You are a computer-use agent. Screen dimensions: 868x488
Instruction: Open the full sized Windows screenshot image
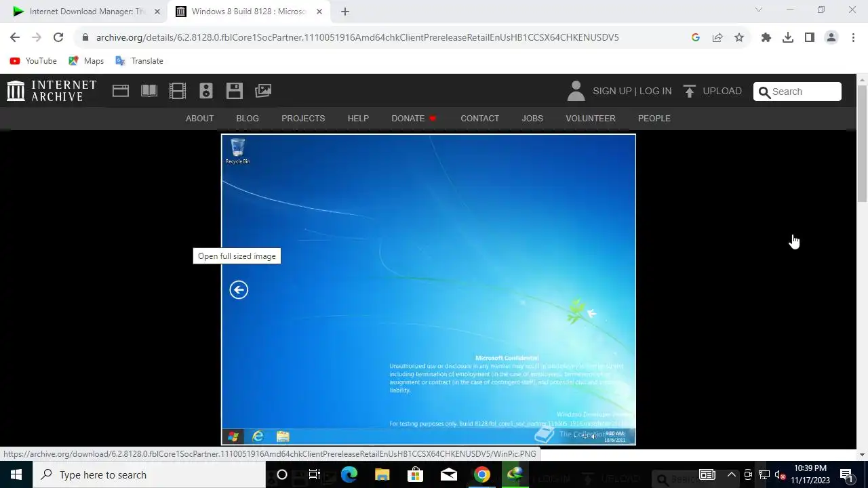pos(429,289)
